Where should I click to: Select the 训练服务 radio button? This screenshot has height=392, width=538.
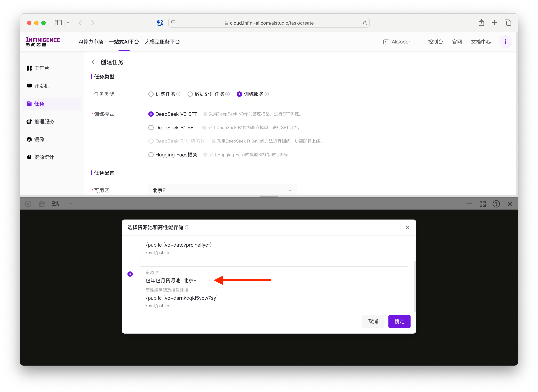(239, 94)
